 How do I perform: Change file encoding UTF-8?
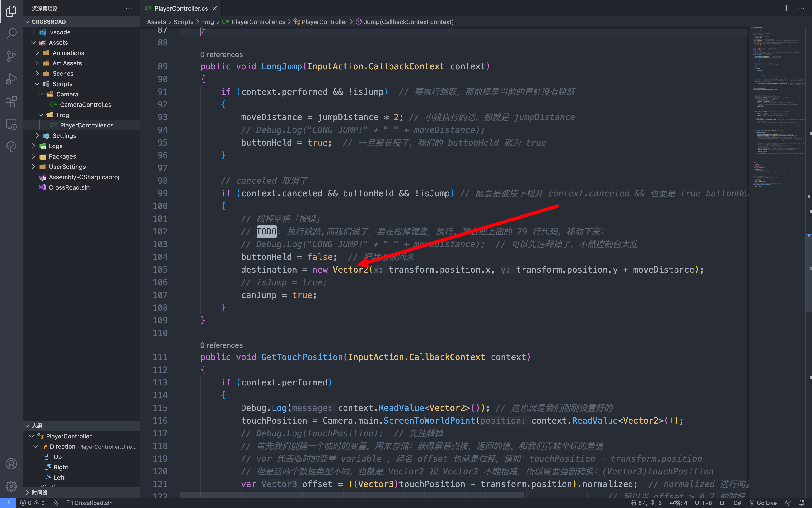click(703, 503)
